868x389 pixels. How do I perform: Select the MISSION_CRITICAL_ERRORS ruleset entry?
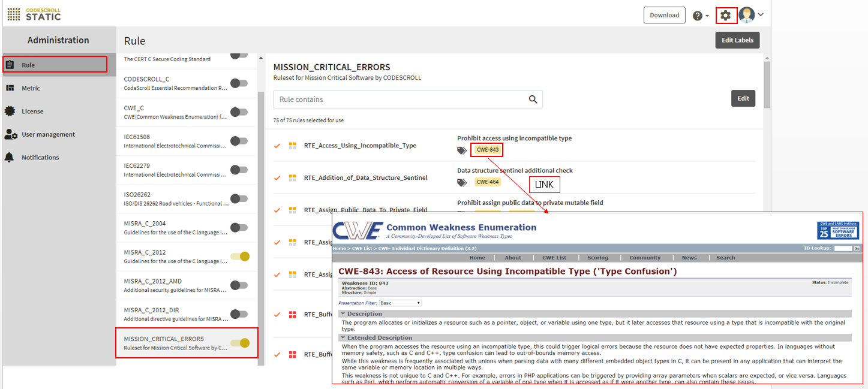tap(187, 343)
